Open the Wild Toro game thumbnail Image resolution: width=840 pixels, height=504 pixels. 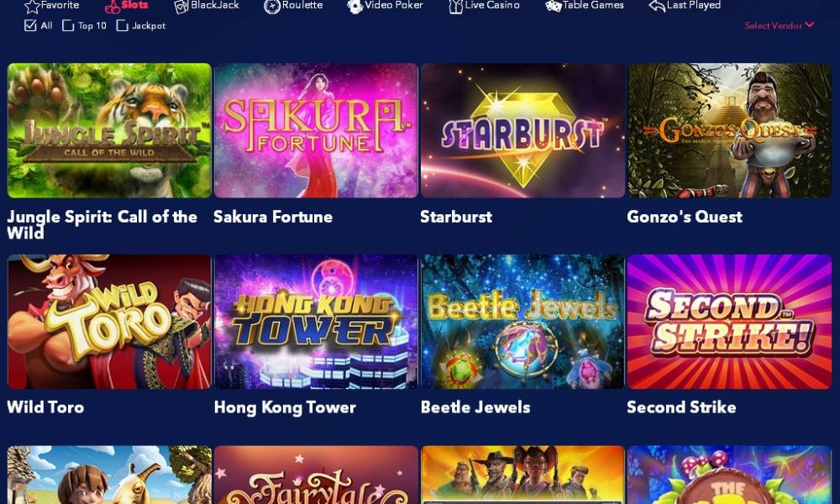(109, 322)
